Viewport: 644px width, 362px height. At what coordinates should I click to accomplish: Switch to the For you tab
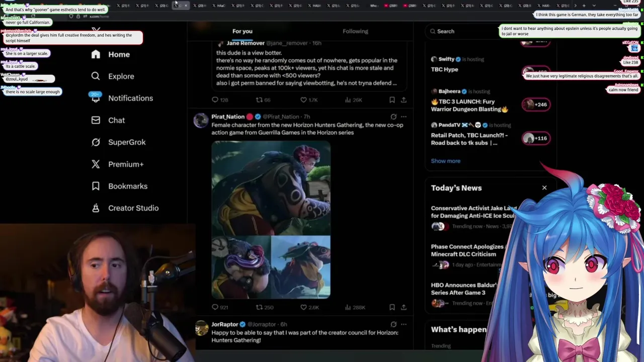243,31
